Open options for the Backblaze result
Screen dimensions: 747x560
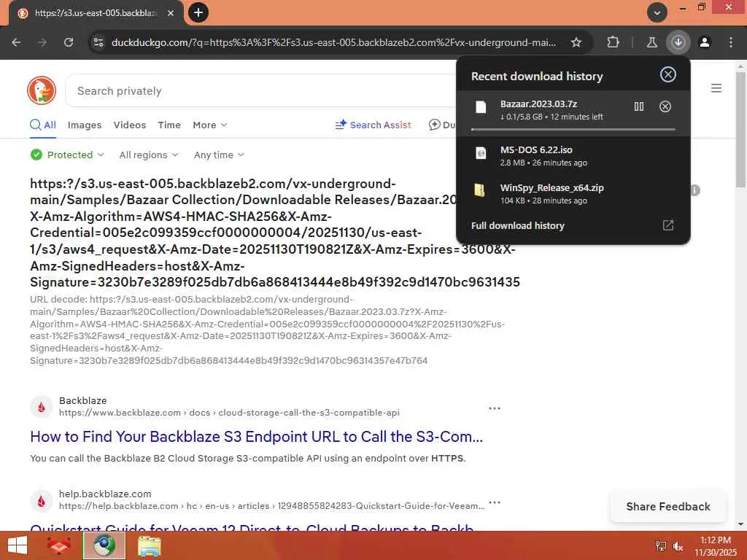(x=495, y=408)
